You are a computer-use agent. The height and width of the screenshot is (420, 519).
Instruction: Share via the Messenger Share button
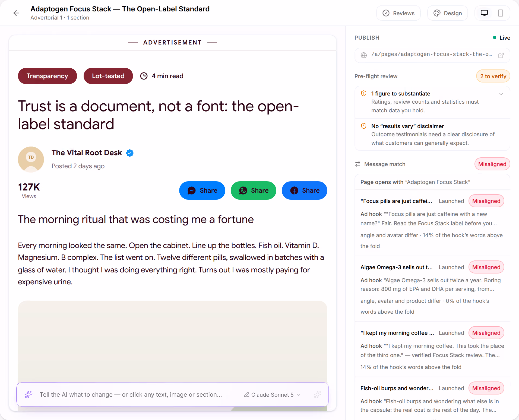pos(202,190)
